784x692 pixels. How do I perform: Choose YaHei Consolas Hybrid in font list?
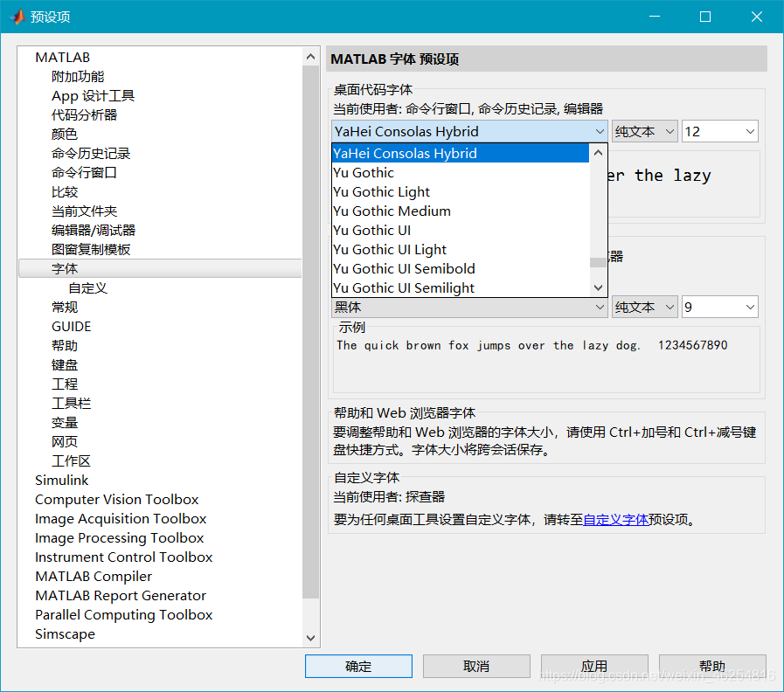pyautogui.click(x=461, y=153)
